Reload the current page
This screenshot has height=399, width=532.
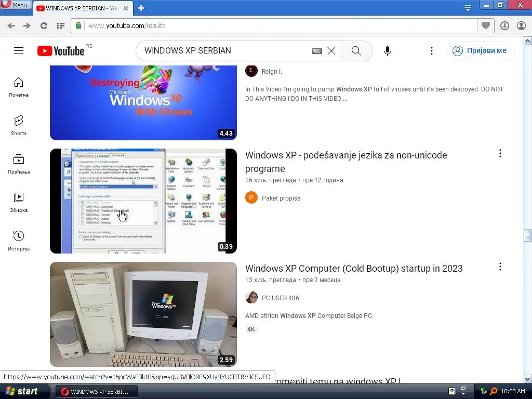coord(44,26)
